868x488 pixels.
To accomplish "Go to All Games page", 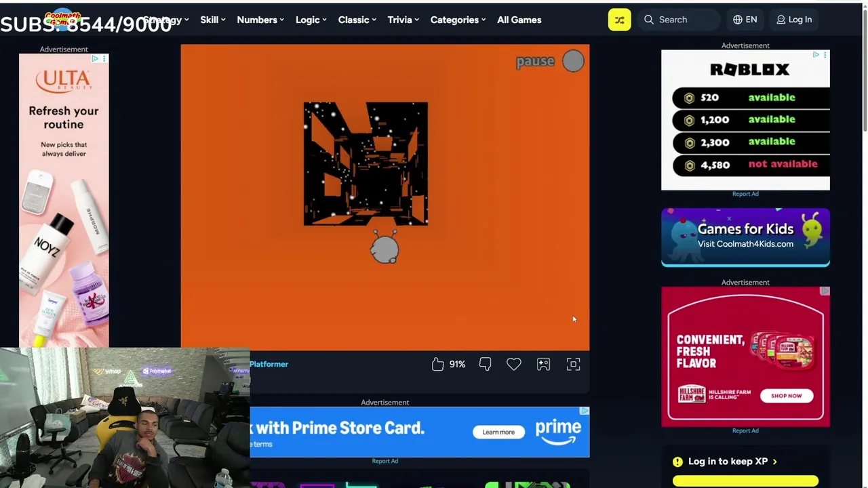I will pos(519,20).
